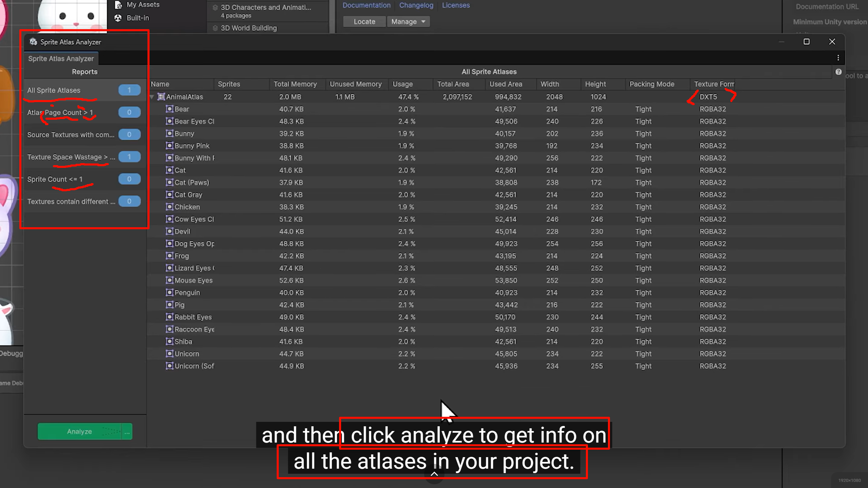Open the help question mark icon
The height and width of the screenshot is (488, 868).
tap(838, 72)
